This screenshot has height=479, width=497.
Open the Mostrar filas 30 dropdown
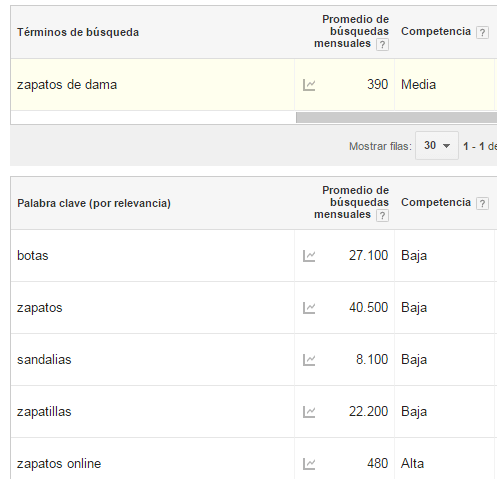(x=437, y=145)
